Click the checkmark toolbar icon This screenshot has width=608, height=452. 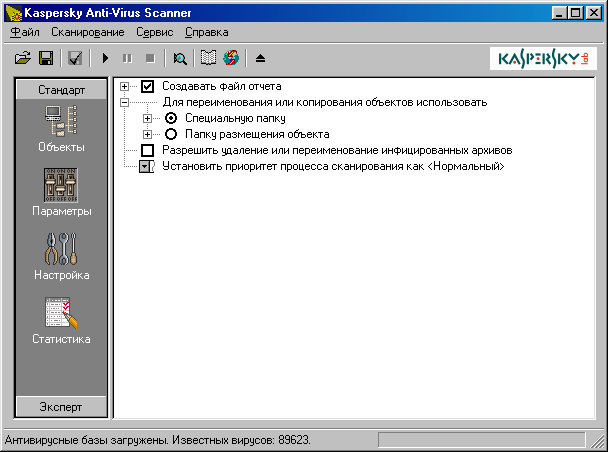click(x=75, y=59)
